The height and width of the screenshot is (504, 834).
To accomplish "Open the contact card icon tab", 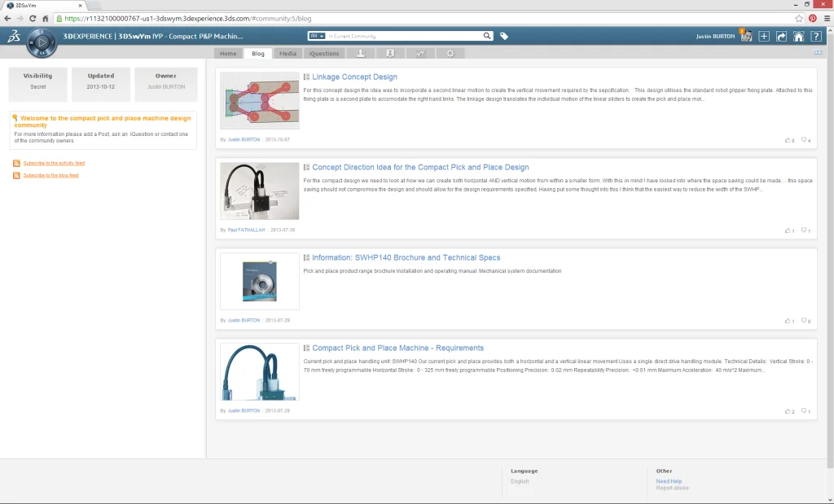I will (390, 53).
